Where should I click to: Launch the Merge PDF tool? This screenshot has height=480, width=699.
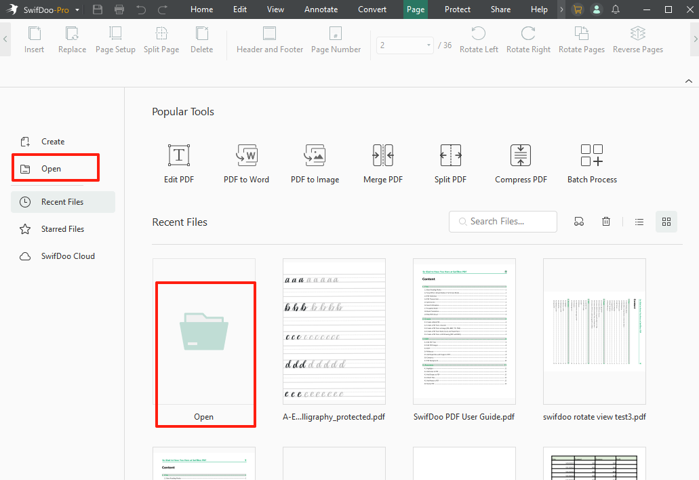click(x=383, y=164)
